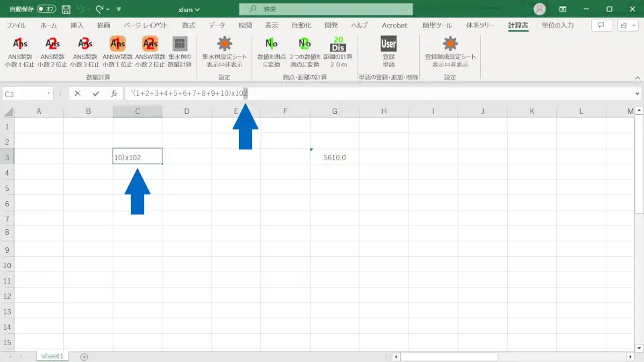Open the user account profile

tap(539, 9)
